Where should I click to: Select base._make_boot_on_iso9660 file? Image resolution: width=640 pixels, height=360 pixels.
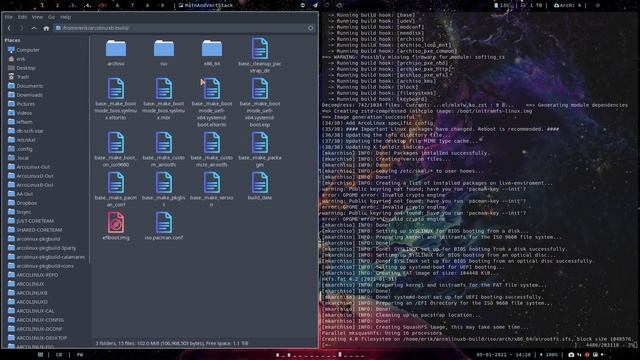[x=116, y=149]
